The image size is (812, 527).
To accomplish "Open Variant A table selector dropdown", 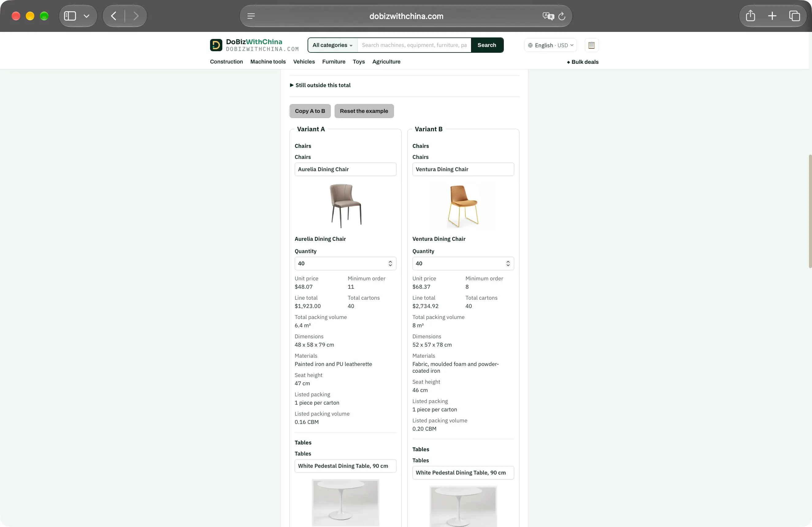I will [345, 466].
